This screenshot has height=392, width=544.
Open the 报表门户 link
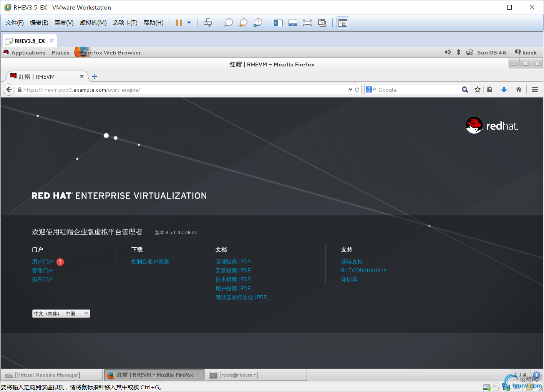[x=43, y=279]
